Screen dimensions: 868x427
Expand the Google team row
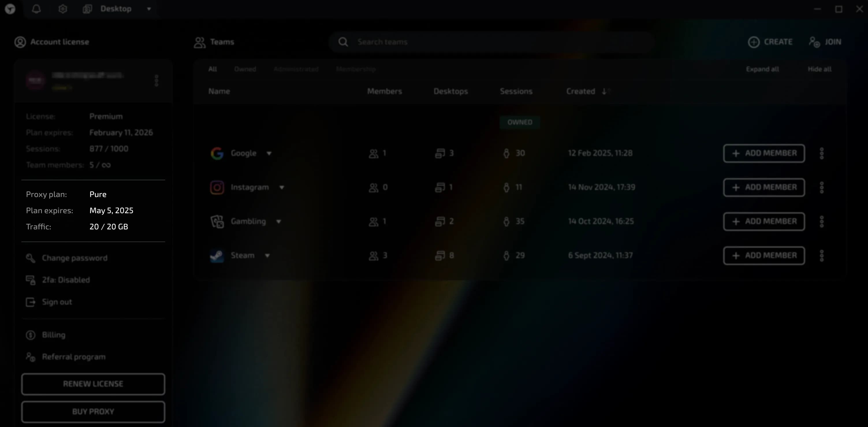(x=269, y=153)
